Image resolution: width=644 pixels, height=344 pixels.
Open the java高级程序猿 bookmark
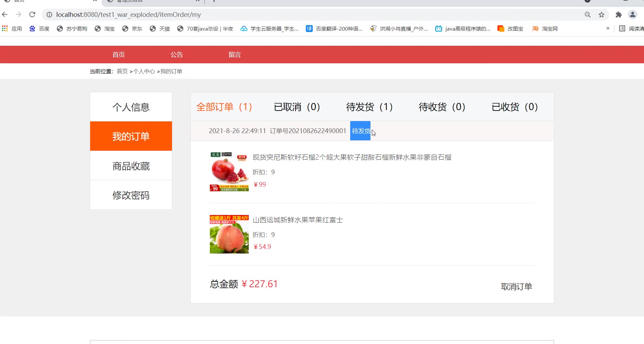[x=463, y=29]
